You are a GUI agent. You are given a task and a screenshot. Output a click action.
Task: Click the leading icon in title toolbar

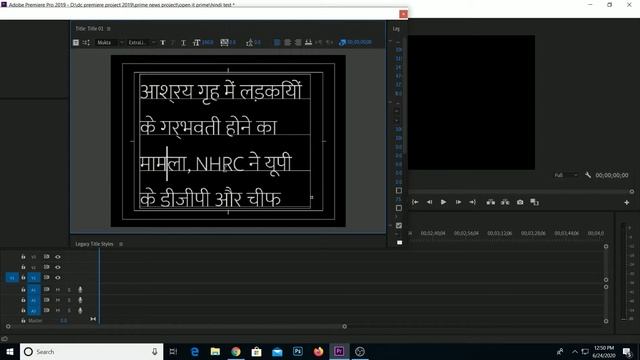click(x=249, y=42)
